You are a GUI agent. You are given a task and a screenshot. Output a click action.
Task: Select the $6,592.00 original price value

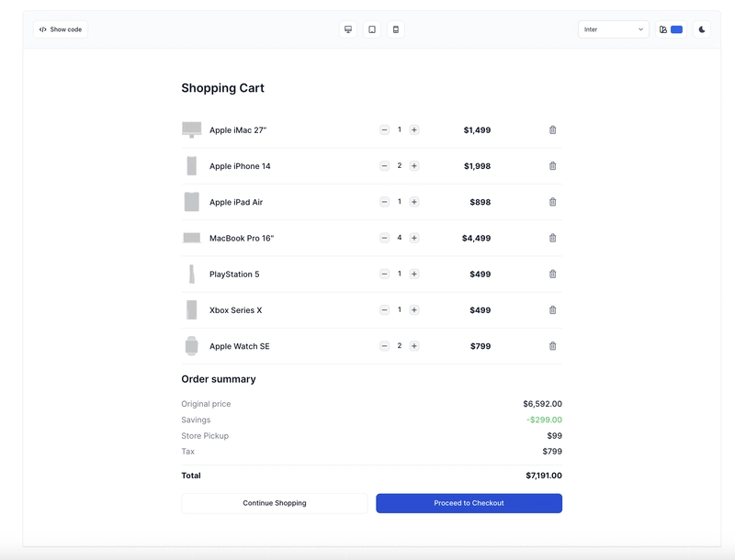tap(542, 404)
